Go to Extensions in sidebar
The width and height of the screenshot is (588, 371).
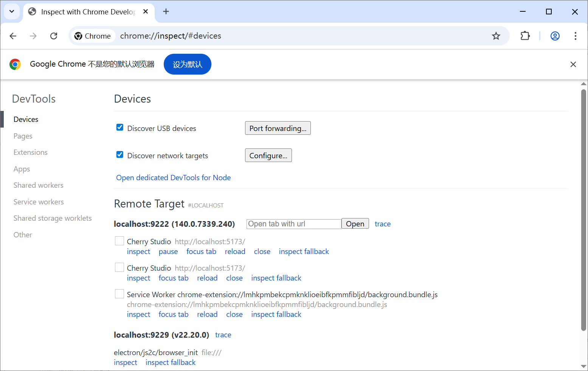click(x=31, y=152)
